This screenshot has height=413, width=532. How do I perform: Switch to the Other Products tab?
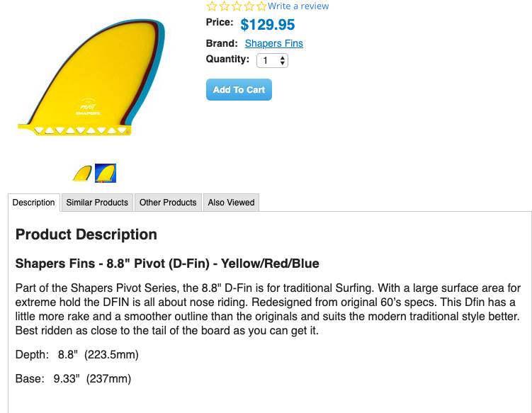point(168,203)
